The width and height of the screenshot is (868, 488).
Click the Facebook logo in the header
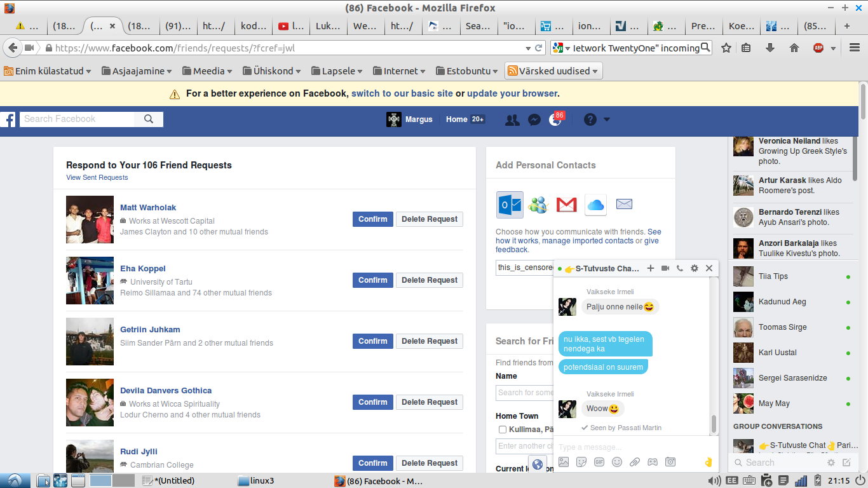click(7, 119)
